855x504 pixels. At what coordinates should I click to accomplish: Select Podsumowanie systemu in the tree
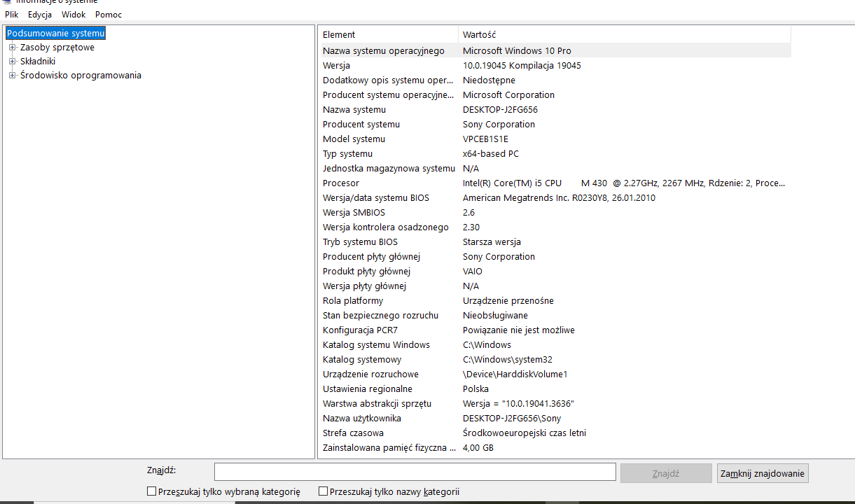point(56,33)
